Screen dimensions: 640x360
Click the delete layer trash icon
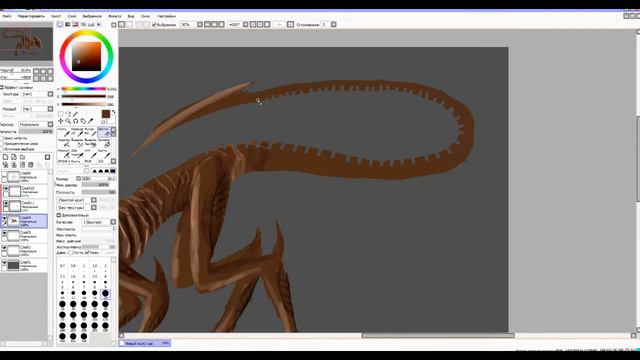tap(31, 164)
